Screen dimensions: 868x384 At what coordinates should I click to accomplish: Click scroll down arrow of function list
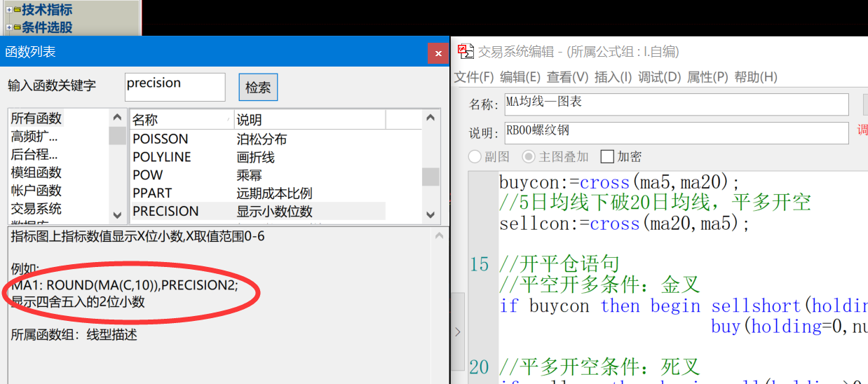[430, 214]
